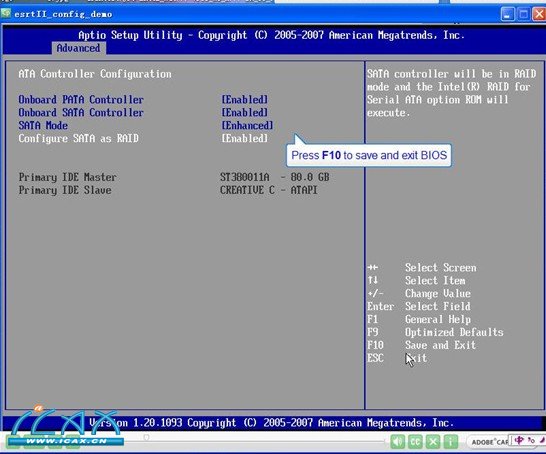The width and height of the screenshot is (546, 454).
Task: Change the [Enabled] value for Onboard SATA Controller
Action: coord(245,112)
